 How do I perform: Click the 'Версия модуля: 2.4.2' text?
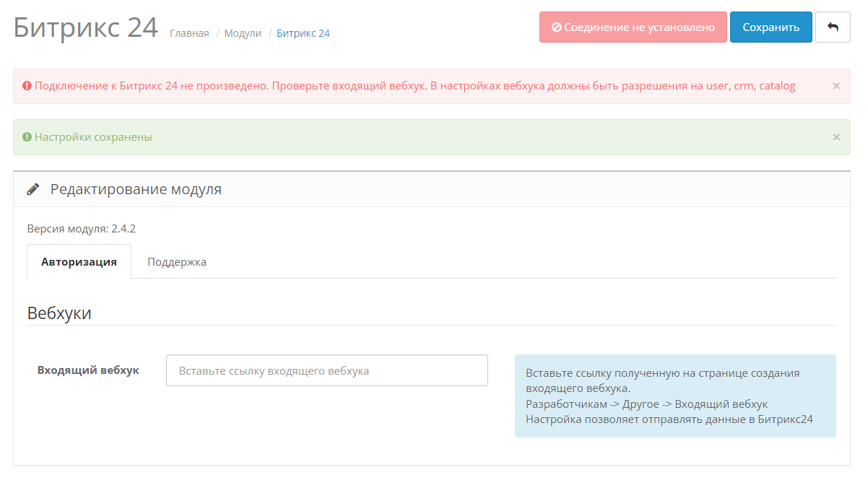coord(82,229)
